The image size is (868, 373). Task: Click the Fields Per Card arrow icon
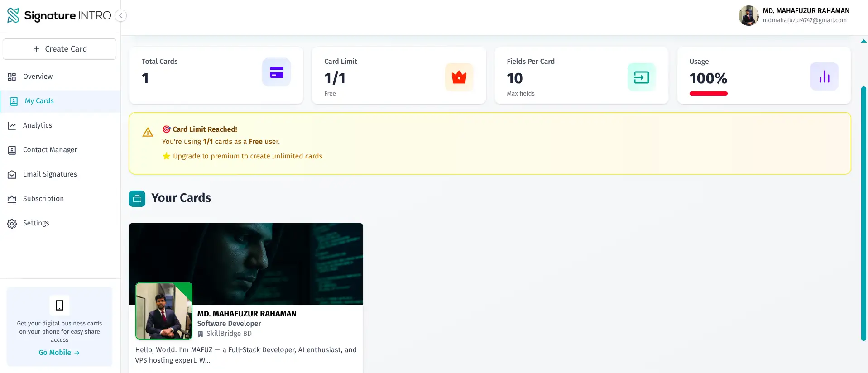pos(642,77)
